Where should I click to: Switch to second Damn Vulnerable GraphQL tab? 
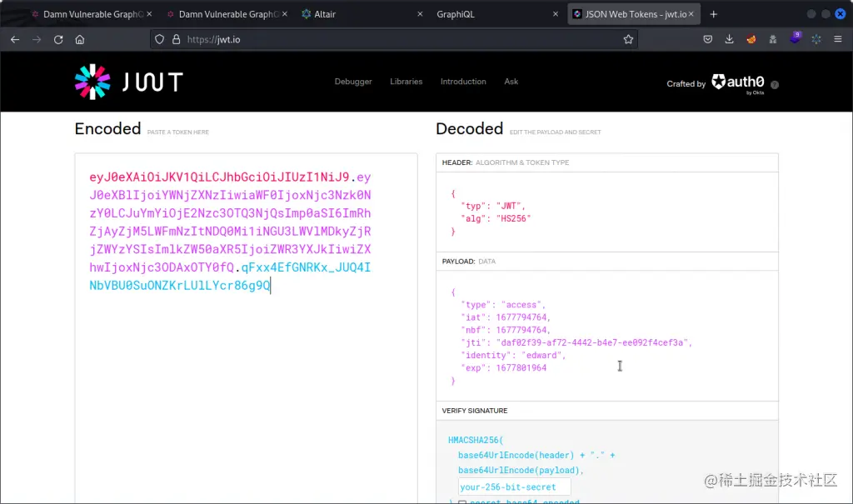coord(227,14)
